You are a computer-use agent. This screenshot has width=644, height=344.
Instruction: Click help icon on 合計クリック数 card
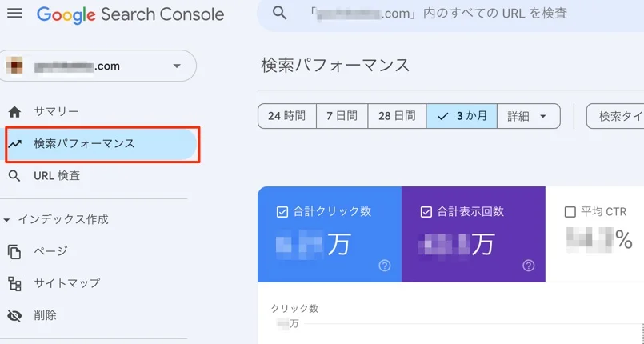click(385, 266)
